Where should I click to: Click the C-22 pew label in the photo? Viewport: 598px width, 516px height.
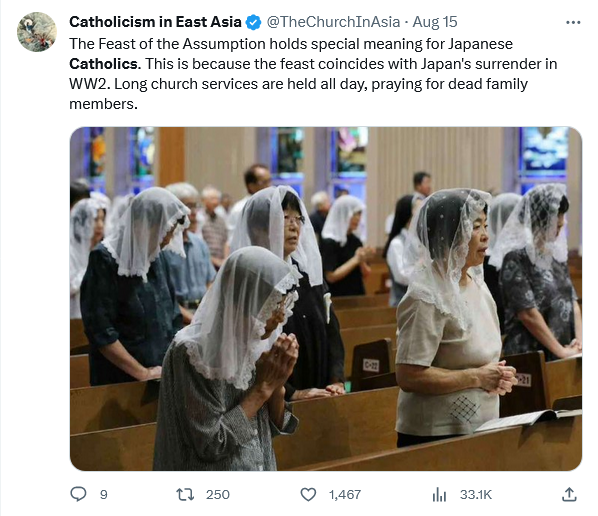click(x=371, y=365)
